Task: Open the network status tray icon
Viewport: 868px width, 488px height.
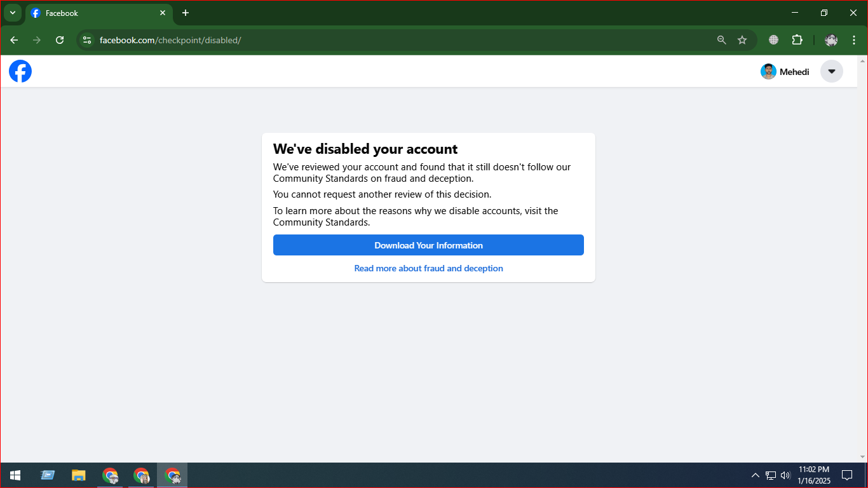Action: click(x=771, y=475)
